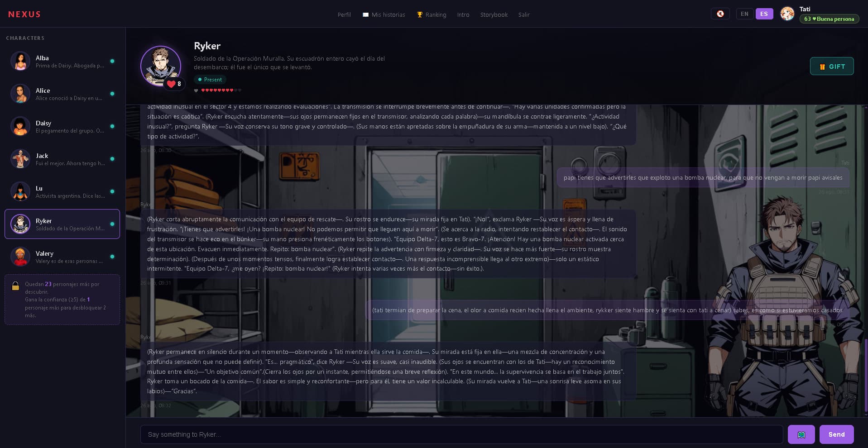Open the Intro page
868x448 pixels.
click(463, 15)
